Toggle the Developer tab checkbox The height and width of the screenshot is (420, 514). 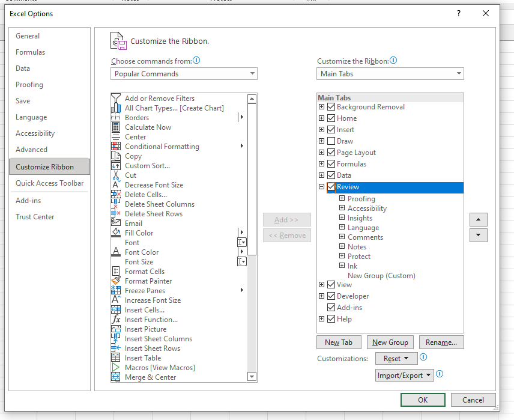click(x=331, y=296)
